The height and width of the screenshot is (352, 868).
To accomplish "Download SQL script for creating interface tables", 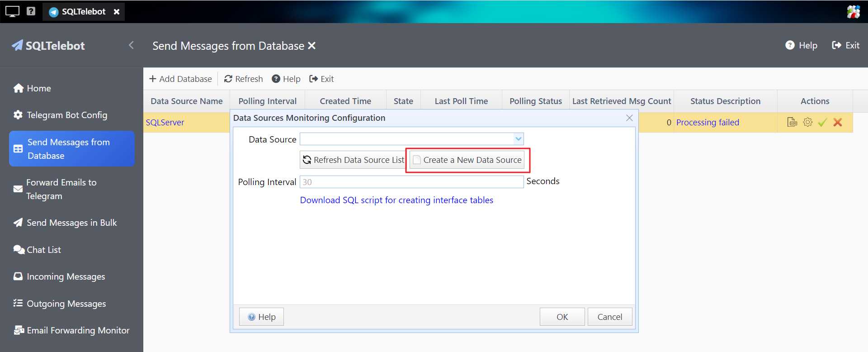I will coord(396,200).
